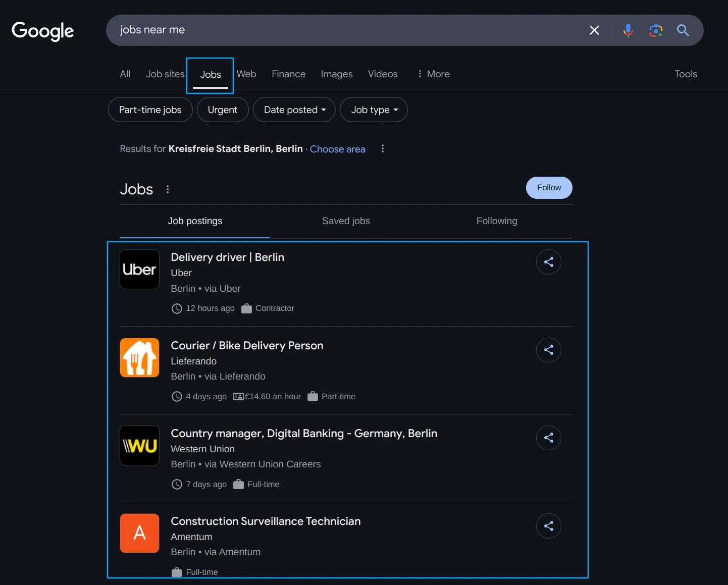Click the Choose area link
Image resolution: width=728 pixels, height=585 pixels.
tap(337, 149)
